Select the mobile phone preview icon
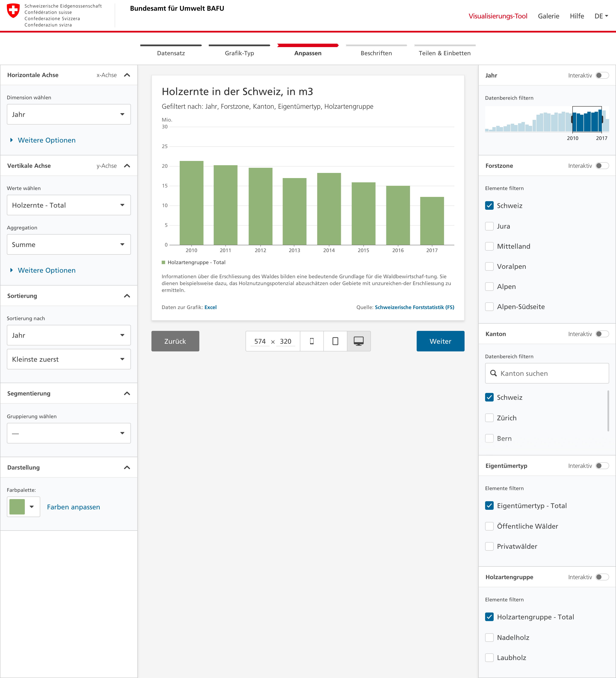The height and width of the screenshot is (678, 616). click(311, 341)
